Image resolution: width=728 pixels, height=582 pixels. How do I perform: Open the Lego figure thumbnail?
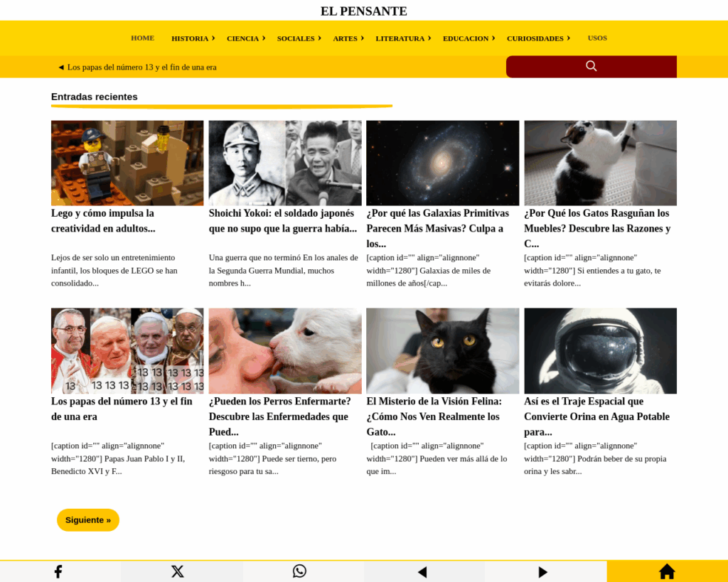coord(127,163)
